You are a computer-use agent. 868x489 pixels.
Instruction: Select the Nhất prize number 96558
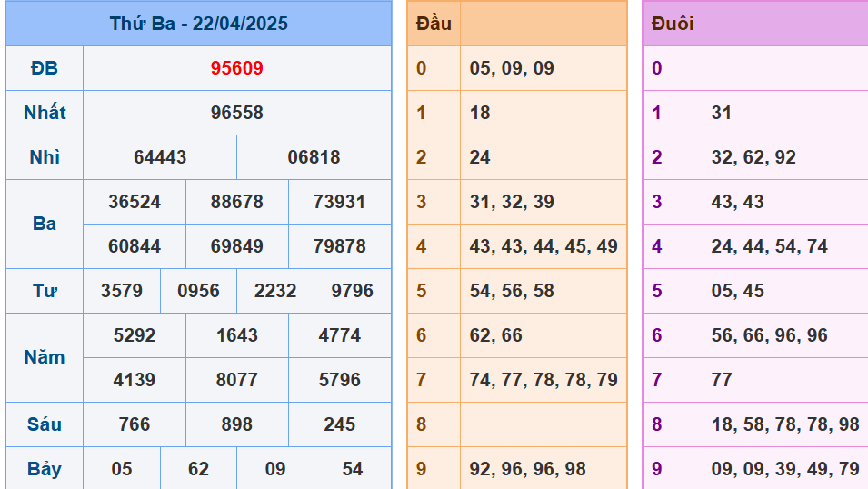(237, 113)
